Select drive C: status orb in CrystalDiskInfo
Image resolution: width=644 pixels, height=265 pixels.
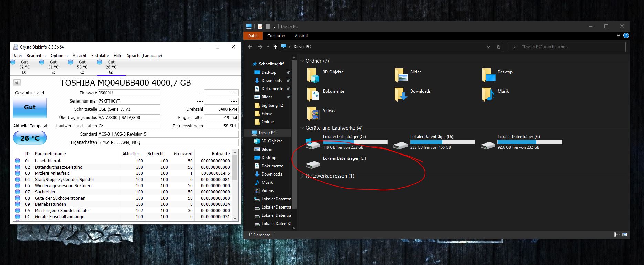[71, 62]
